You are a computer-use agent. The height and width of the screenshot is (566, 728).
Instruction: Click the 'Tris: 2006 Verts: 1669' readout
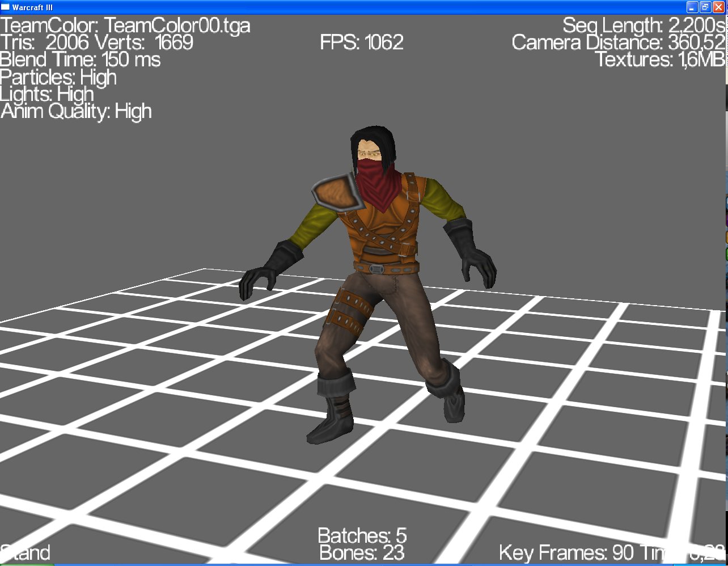[x=97, y=43]
